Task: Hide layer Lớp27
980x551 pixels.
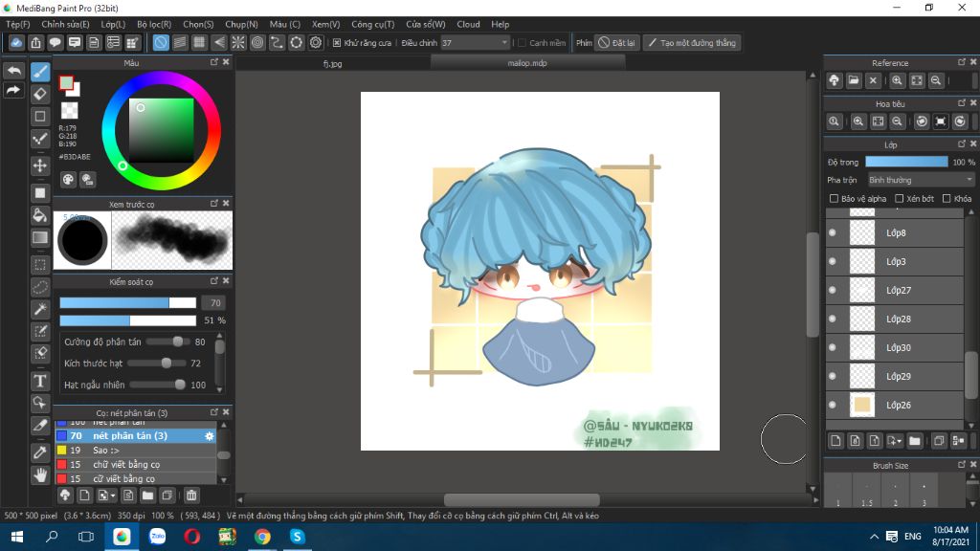Action: (833, 290)
